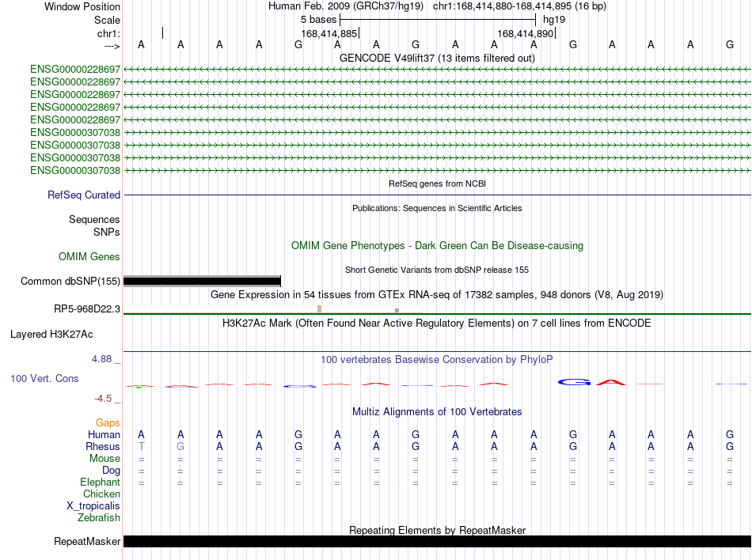Image resolution: width=752 pixels, height=560 pixels.
Task: Click the Elephant alignment row label
Action: pos(100,482)
